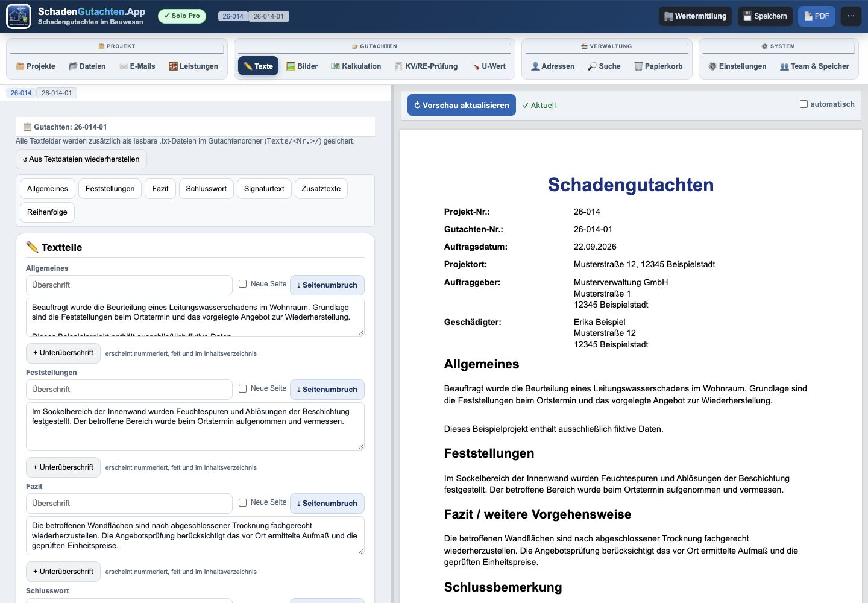Open the Papierkorb trash

(x=658, y=66)
